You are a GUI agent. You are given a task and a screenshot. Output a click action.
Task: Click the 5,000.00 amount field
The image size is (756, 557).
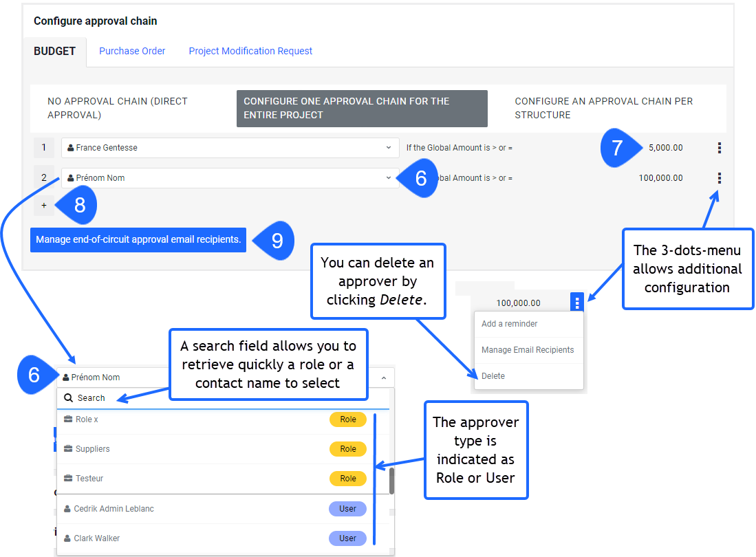[x=665, y=147]
